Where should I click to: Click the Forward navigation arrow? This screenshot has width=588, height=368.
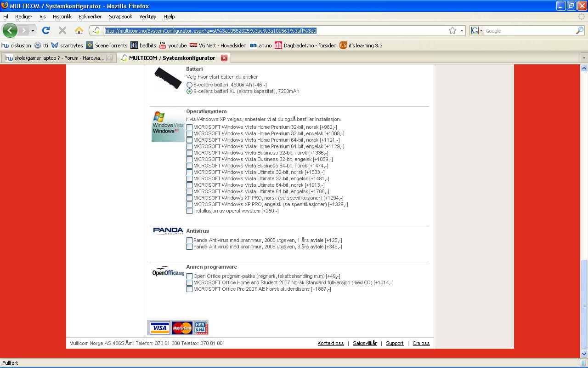[23, 30]
